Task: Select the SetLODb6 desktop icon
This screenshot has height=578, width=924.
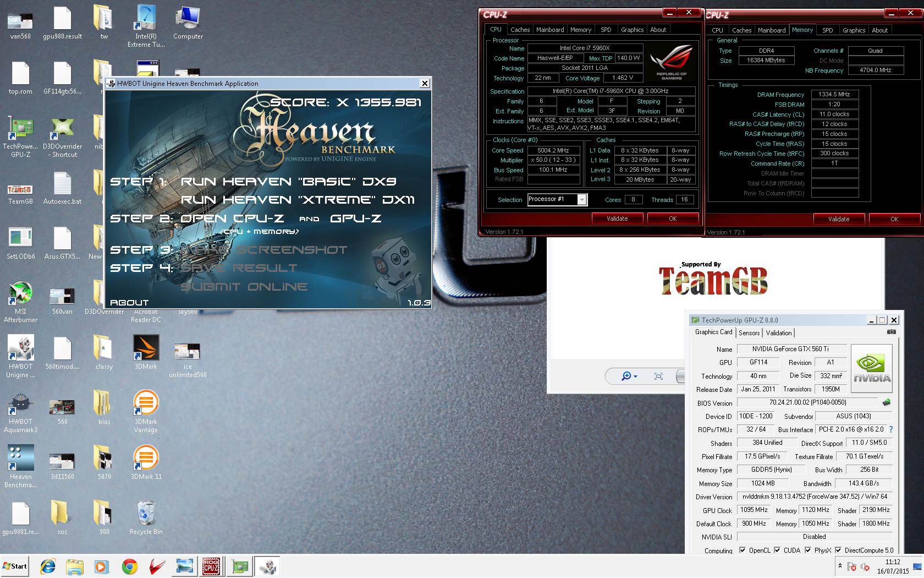Action: tap(20, 243)
